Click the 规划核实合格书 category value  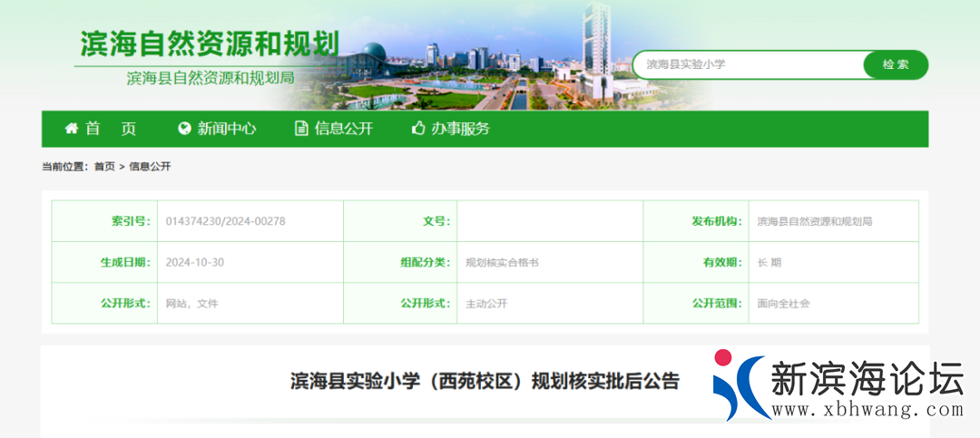502,262
